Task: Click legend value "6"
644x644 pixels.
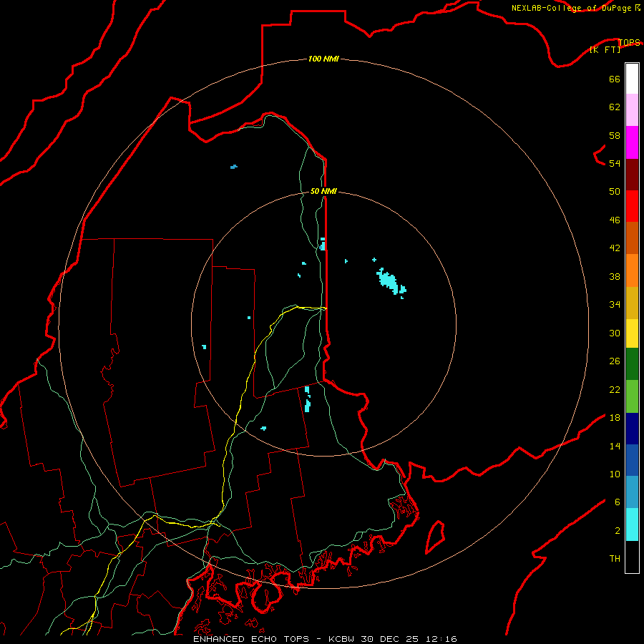Action: 618,502
